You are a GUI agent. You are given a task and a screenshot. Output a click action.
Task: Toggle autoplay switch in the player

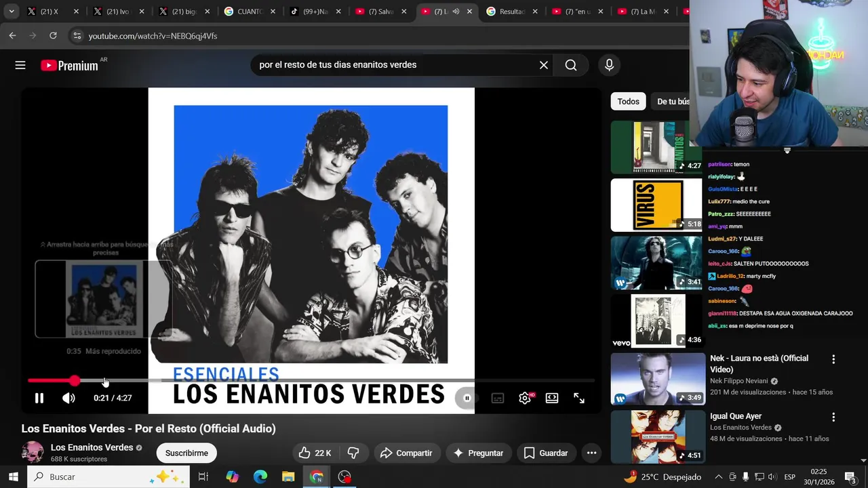pos(467,398)
